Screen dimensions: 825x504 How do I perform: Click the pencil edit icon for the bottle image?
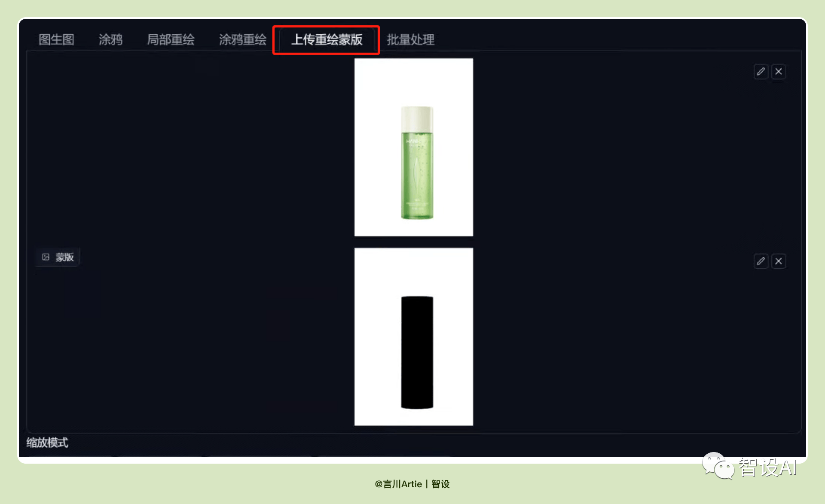[x=761, y=72]
